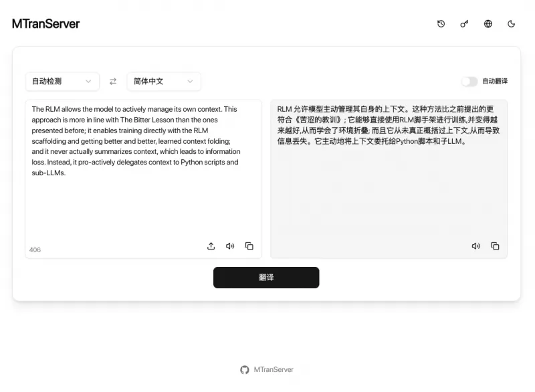The image size is (535, 392).
Task: Listen to the translated Chinese text
Action: pos(475,246)
